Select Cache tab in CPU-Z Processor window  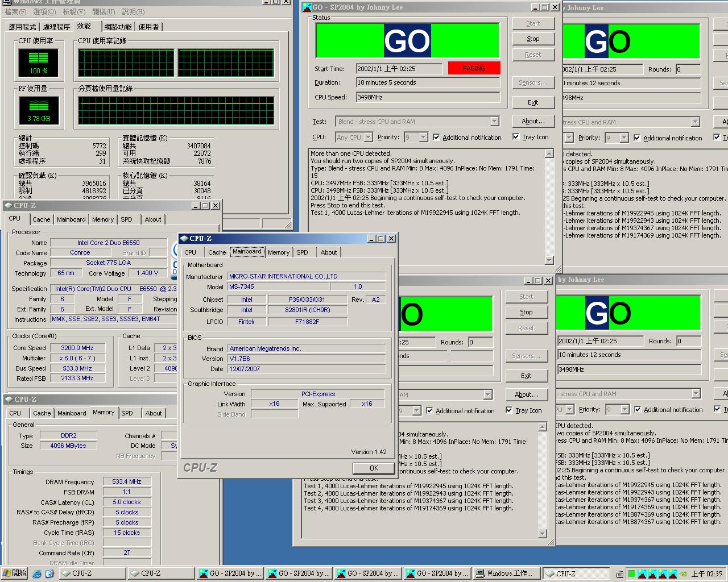pos(41,219)
